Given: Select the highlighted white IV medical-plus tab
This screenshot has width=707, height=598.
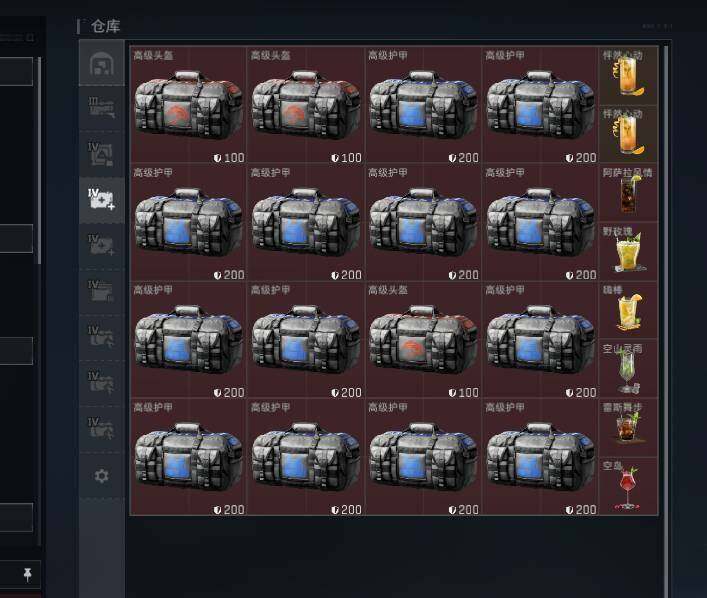Looking at the screenshot, I should click(101, 200).
